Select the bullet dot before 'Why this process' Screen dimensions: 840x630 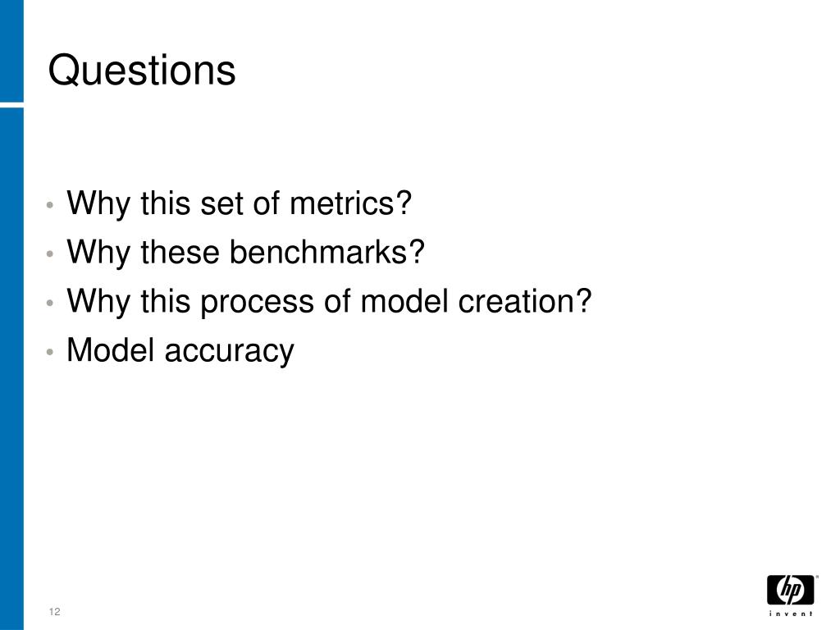(x=50, y=303)
